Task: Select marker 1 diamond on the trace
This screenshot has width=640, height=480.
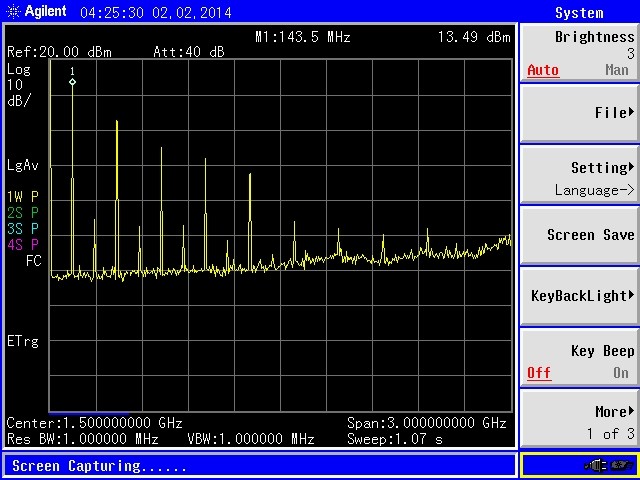Action: [x=72, y=82]
